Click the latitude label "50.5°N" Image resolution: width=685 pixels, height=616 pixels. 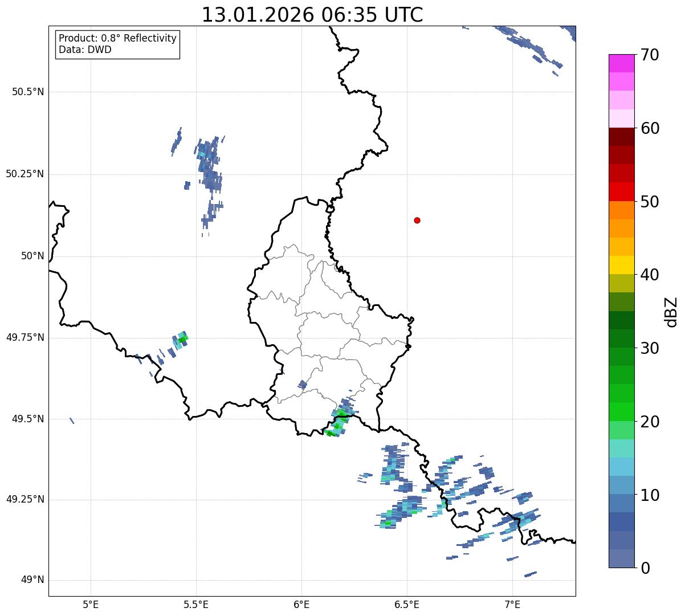28,92
